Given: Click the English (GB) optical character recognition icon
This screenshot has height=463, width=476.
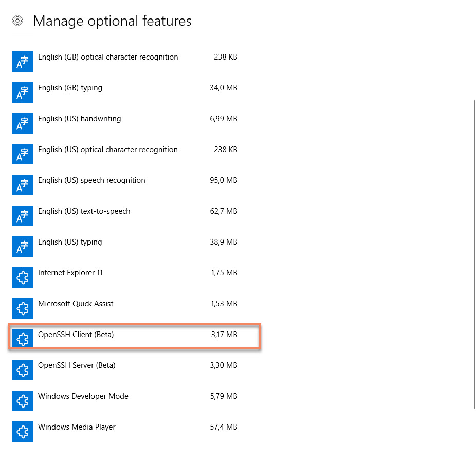Looking at the screenshot, I should click(x=23, y=62).
